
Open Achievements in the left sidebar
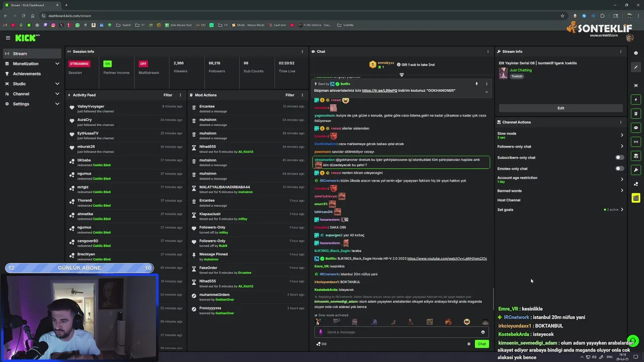click(x=32, y=74)
